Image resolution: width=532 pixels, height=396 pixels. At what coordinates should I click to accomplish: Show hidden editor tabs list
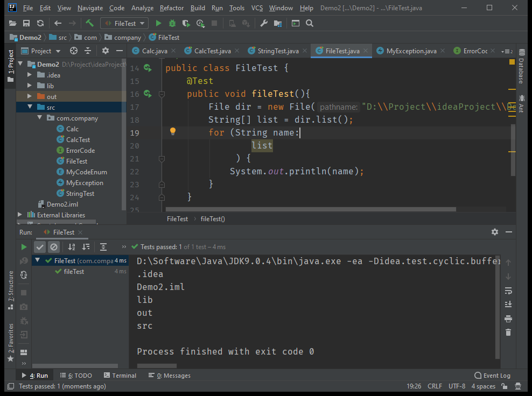(507, 51)
